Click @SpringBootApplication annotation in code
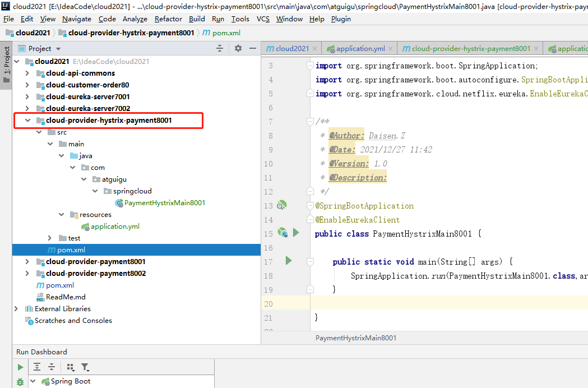The image size is (588, 388). click(x=364, y=206)
